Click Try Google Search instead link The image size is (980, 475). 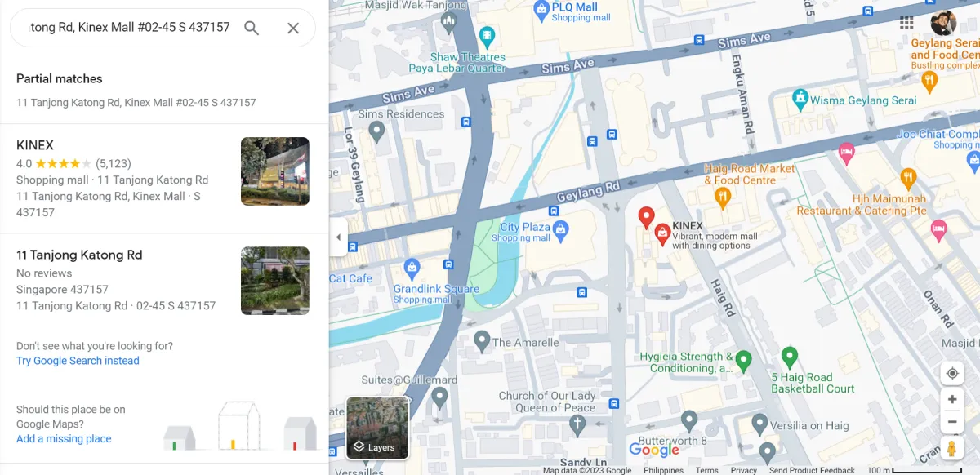tap(78, 361)
